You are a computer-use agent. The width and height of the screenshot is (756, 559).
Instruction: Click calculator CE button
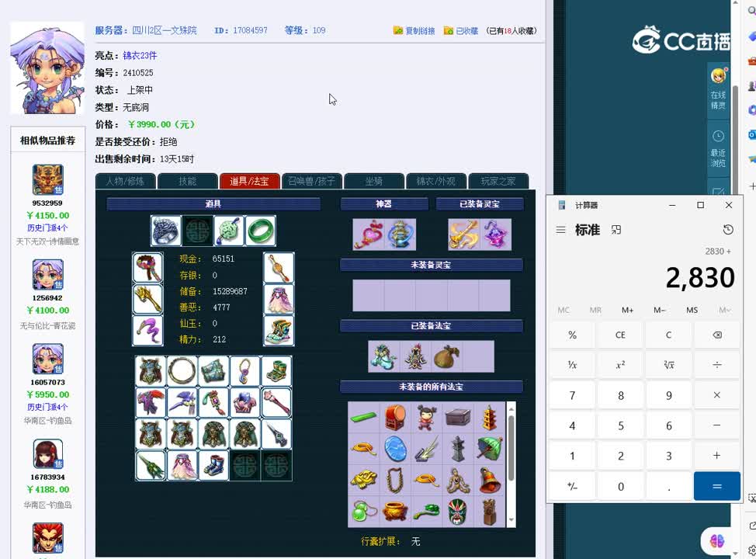point(620,335)
